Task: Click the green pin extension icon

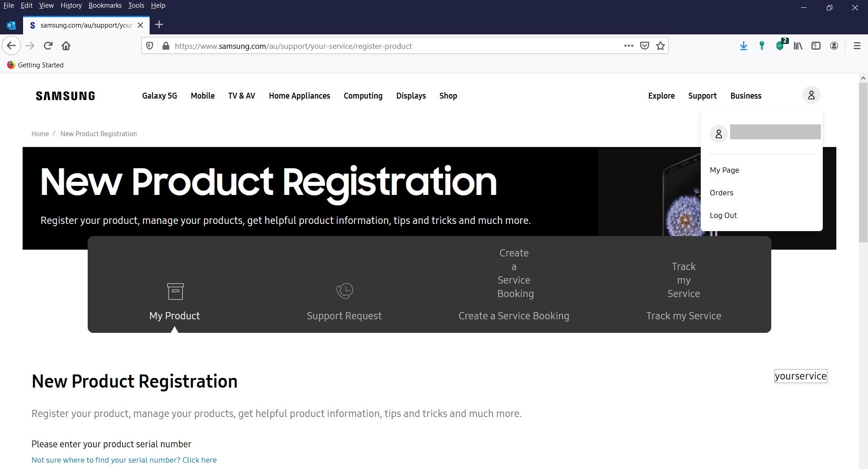Action: coord(762,46)
